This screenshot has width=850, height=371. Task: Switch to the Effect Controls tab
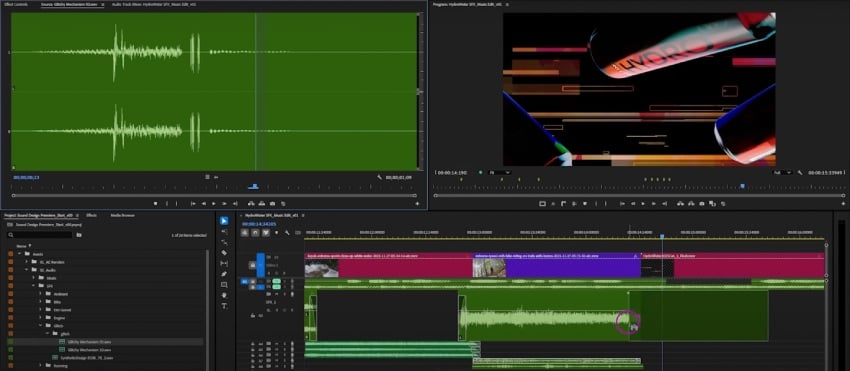pos(16,4)
